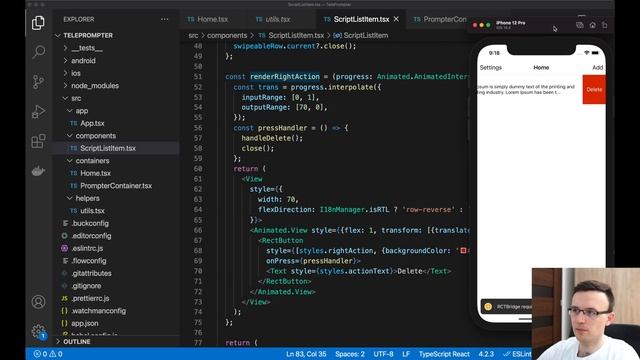Open the Source Control view
Image resolution: width=640 pixels, height=360 pixels.
tap(38, 82)
